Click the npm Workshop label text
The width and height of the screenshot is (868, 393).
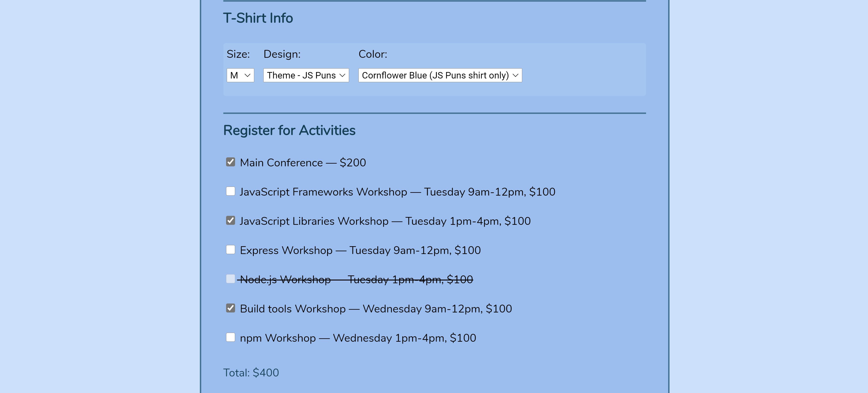coord(358,338)
